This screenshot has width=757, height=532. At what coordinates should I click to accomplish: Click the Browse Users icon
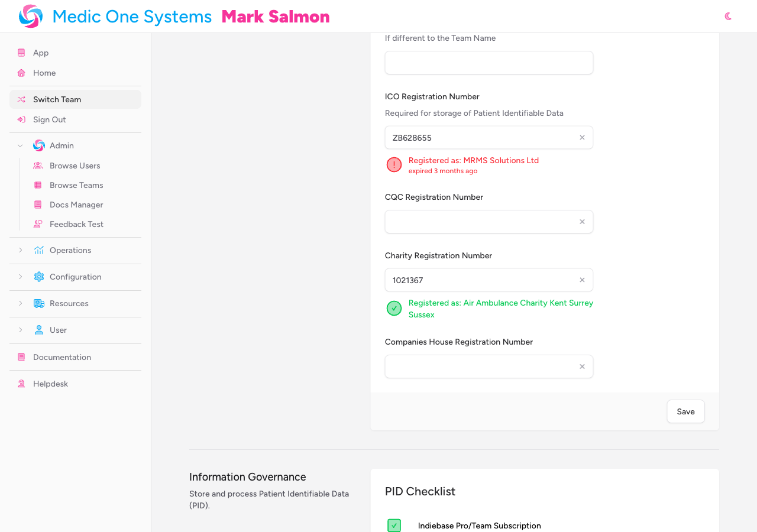pyautogui.click(x=38, y=166)
